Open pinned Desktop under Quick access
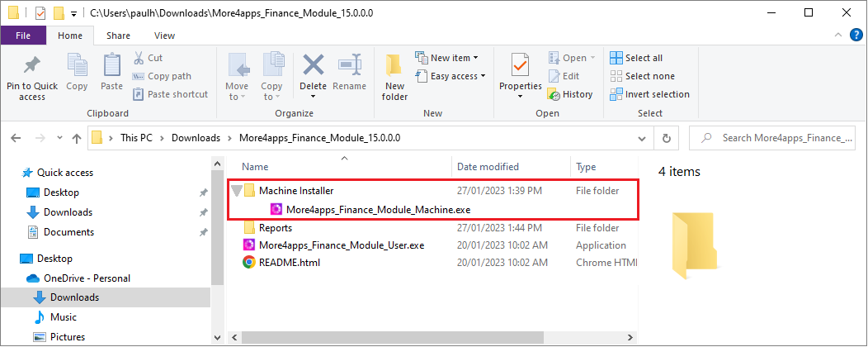This screenshot has width=868, height=347. point(61,193)
